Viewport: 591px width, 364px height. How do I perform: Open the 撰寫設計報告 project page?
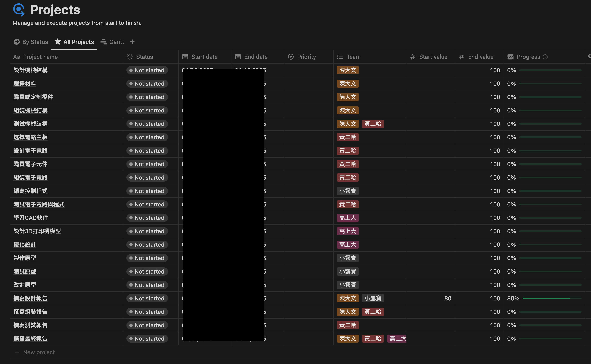[31, 298]
